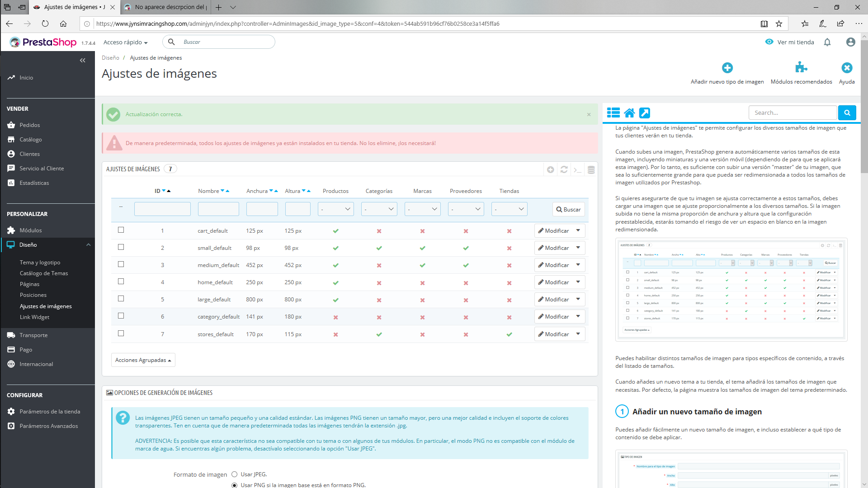
Task: Open the user profile avatar icon
Action: 850,42
